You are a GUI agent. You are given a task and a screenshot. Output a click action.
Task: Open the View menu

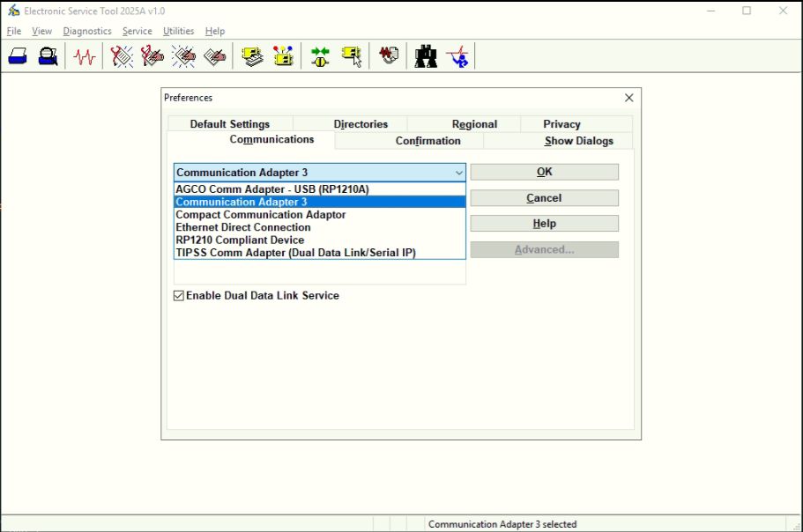pyautogui.click(x=41, y=31)
